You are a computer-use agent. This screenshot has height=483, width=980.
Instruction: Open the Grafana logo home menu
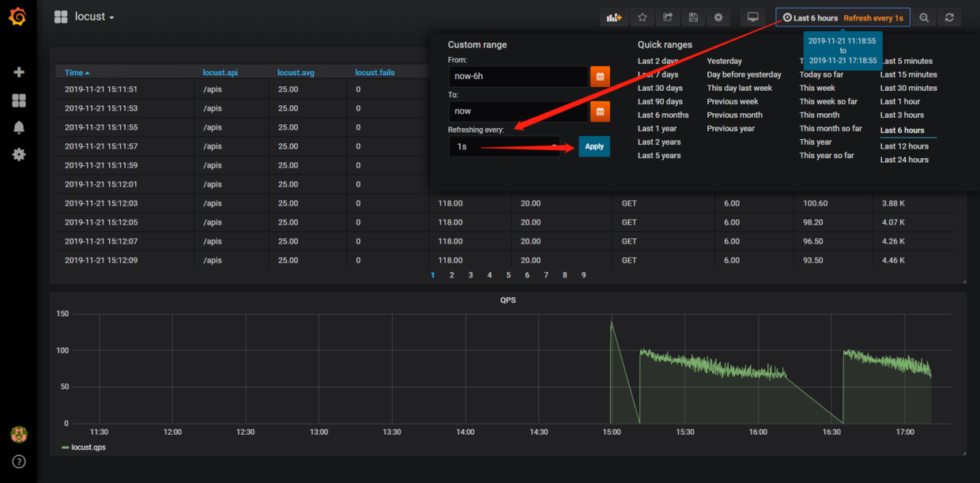coord(17,17)
